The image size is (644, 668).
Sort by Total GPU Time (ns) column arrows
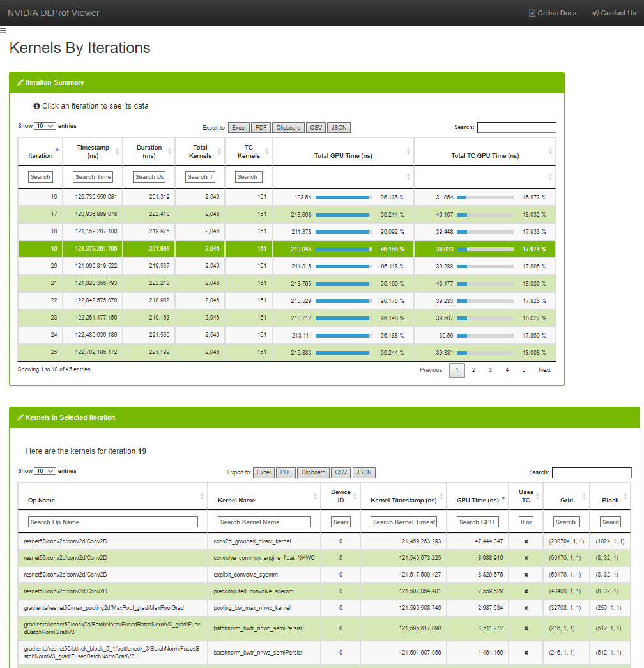click(408, 151)
